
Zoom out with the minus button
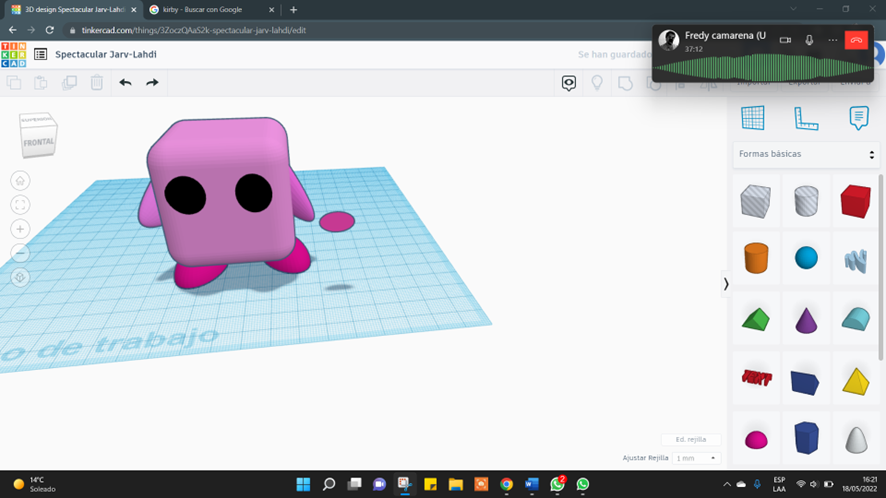tap(20, 253)
